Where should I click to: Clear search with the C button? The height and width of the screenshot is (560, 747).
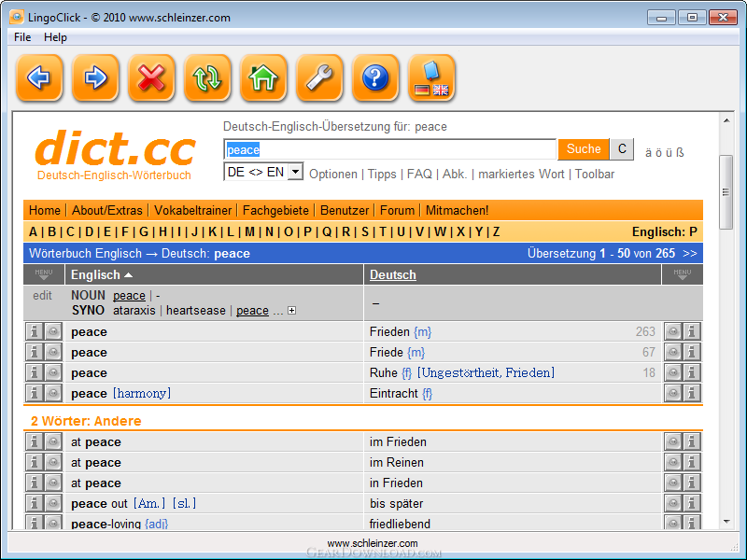point(622,149)
